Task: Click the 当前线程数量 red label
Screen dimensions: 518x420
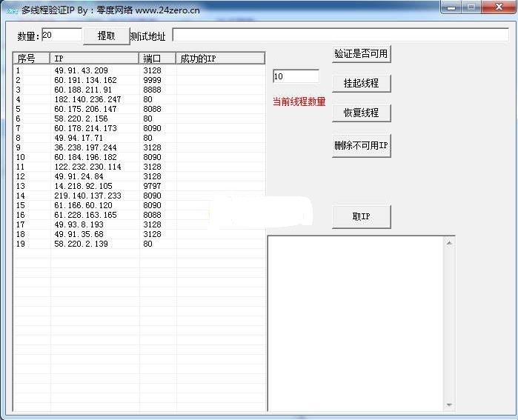Action: pyautogui.click(x=299, y=101)
